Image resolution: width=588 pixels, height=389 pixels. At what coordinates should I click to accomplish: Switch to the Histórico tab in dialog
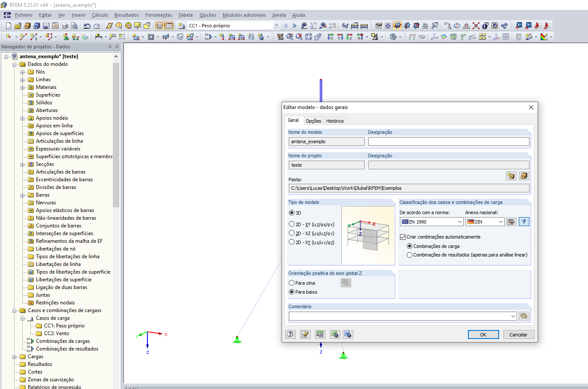[335, 121]
